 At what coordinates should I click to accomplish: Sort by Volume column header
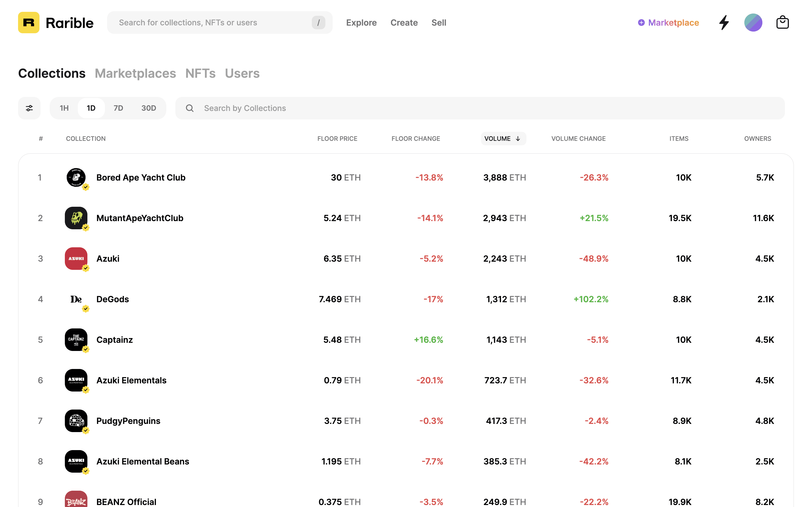pos(503,139)
